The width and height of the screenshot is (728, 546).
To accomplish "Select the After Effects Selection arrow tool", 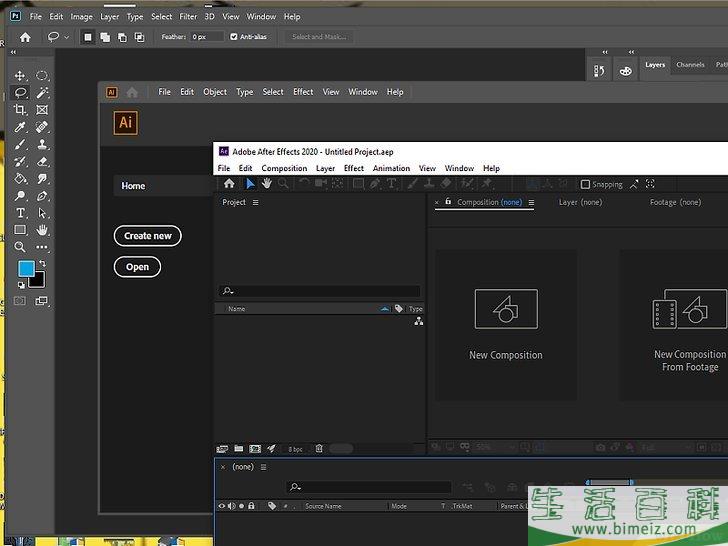I will point(250,184).
